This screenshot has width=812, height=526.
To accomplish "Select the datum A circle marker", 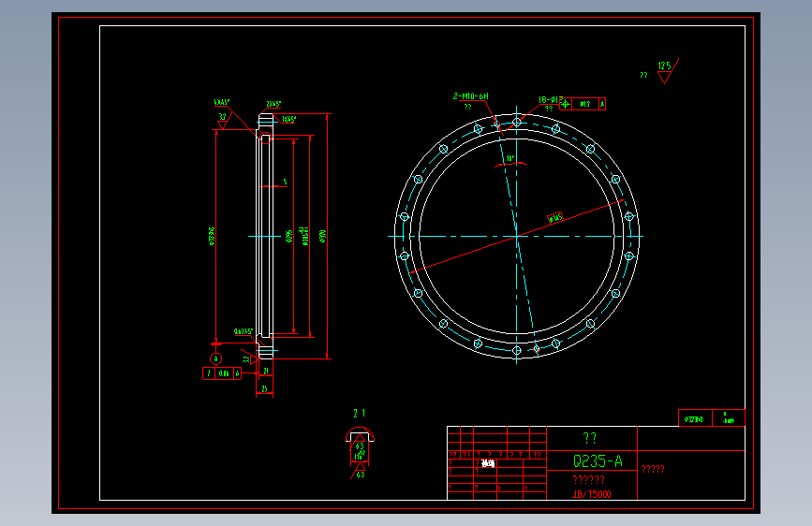I will pyautogui.click(x=216, y=358).
